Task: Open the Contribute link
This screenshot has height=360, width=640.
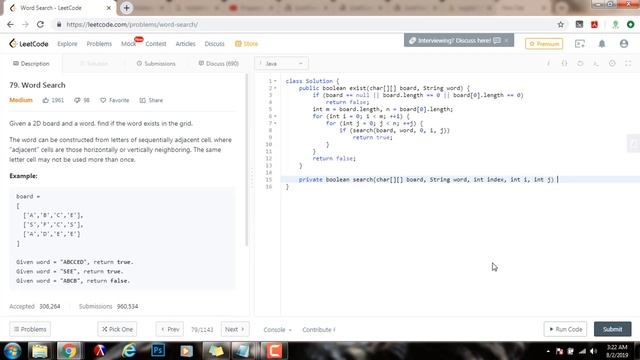Action: [319, 329]
